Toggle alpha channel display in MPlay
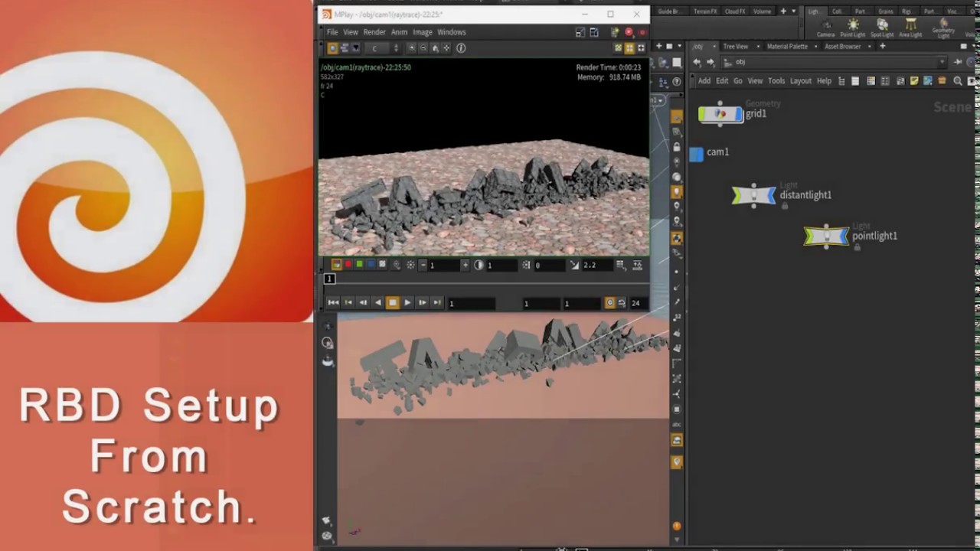Viewport: 980px width, 551px height. pos(383,265)
